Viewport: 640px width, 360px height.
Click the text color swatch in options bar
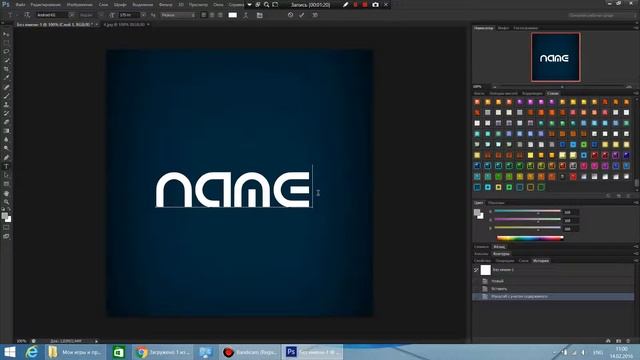coord(233,15)
